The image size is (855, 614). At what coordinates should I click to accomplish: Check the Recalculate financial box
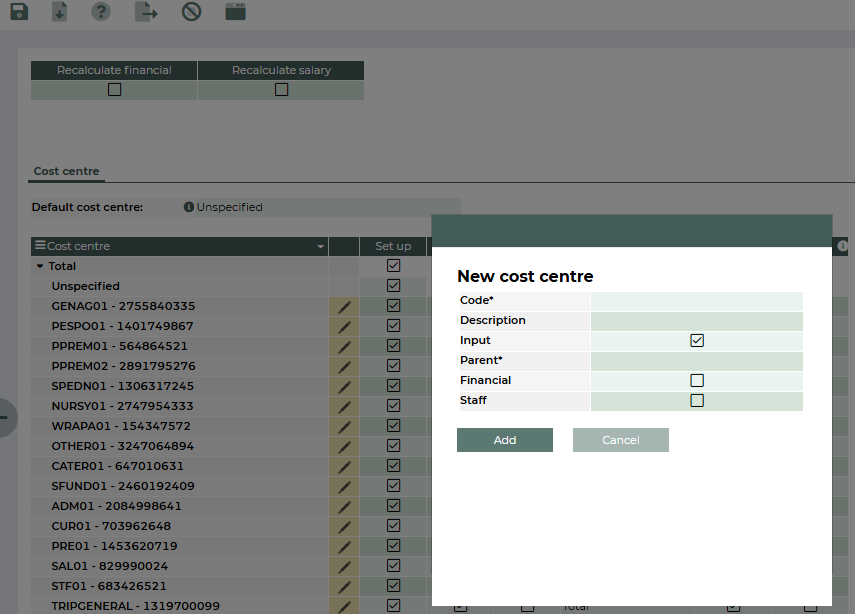[x=114, y=90]
